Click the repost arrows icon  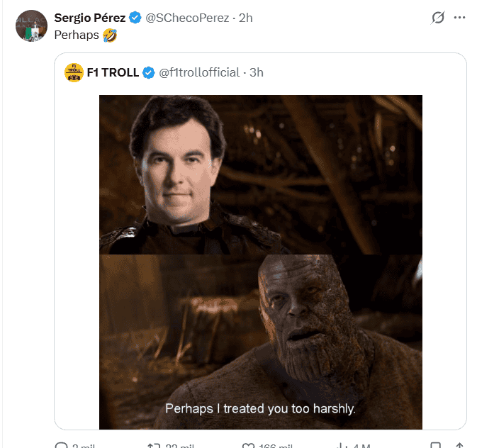click(x=153, y=445)
